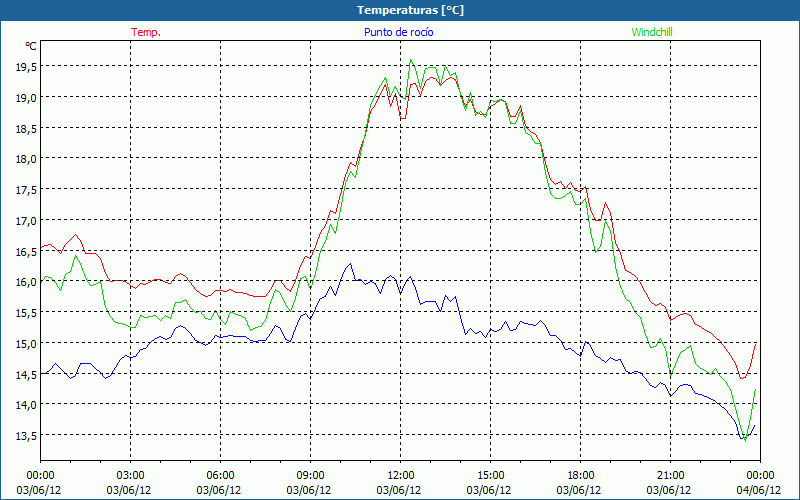The image size is (800, 500).
Task: Click the 03:00 time axis label
Action: [131, 476]
